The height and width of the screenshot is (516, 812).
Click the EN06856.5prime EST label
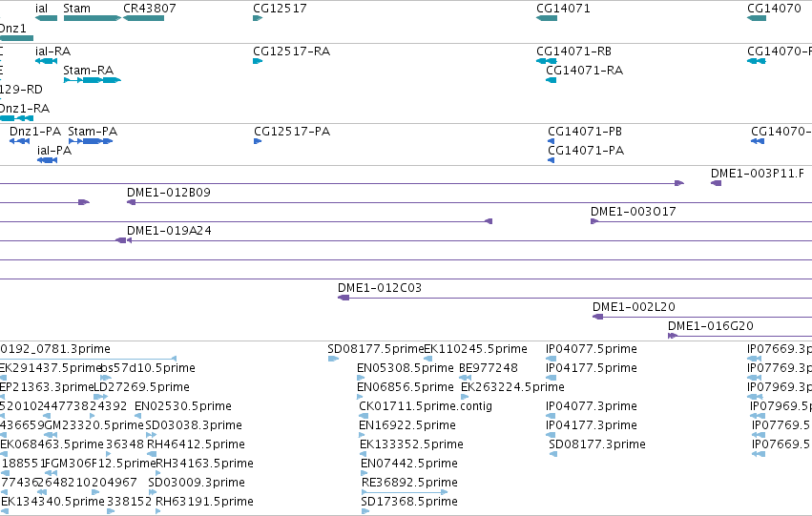[406, 387]
